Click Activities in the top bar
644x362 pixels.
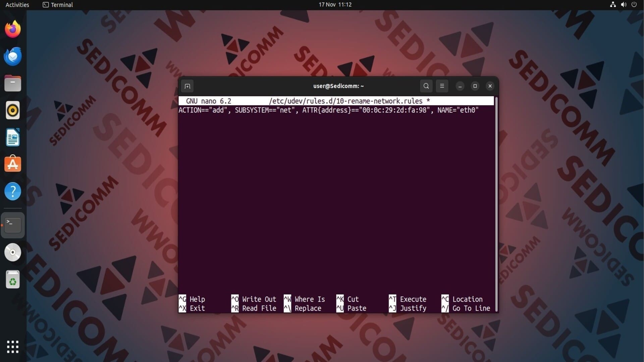point(17,5)
